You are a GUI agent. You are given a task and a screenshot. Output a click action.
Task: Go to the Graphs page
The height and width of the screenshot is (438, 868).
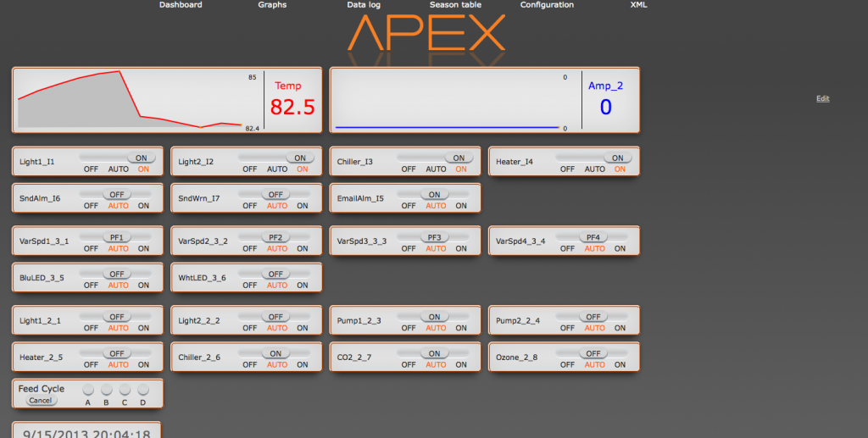click(272, 5)
